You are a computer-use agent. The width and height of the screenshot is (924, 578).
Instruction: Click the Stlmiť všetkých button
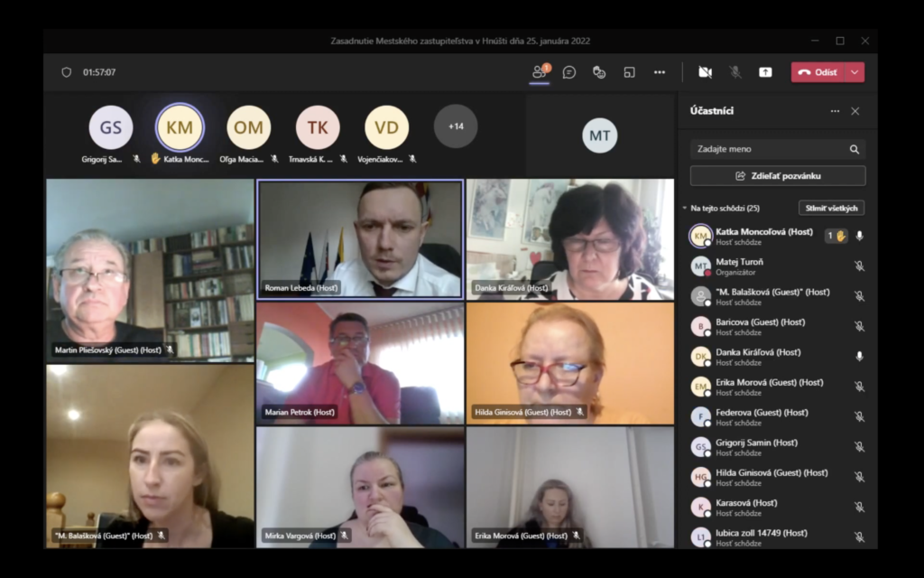point(831,208)
